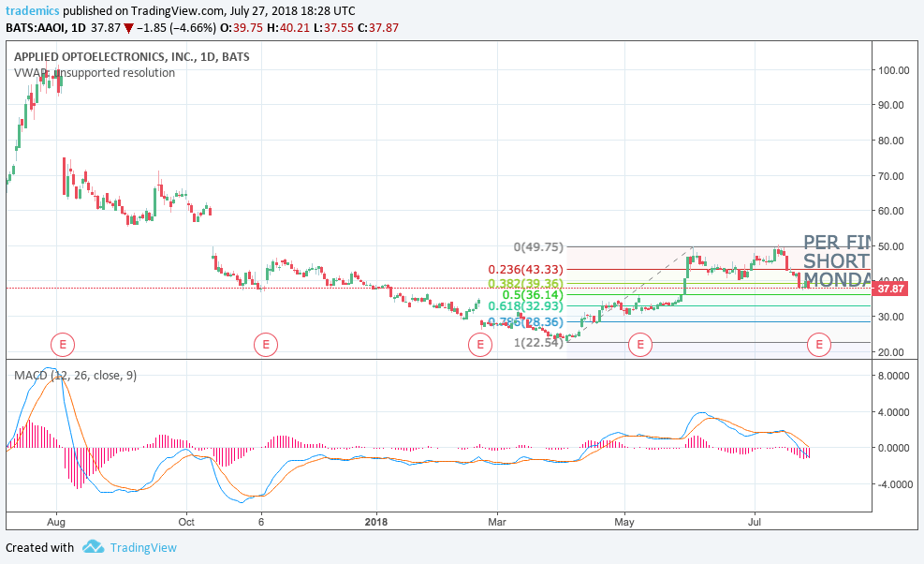Click the 0.786(28.36) Fibonacci level label

point(525,321)
